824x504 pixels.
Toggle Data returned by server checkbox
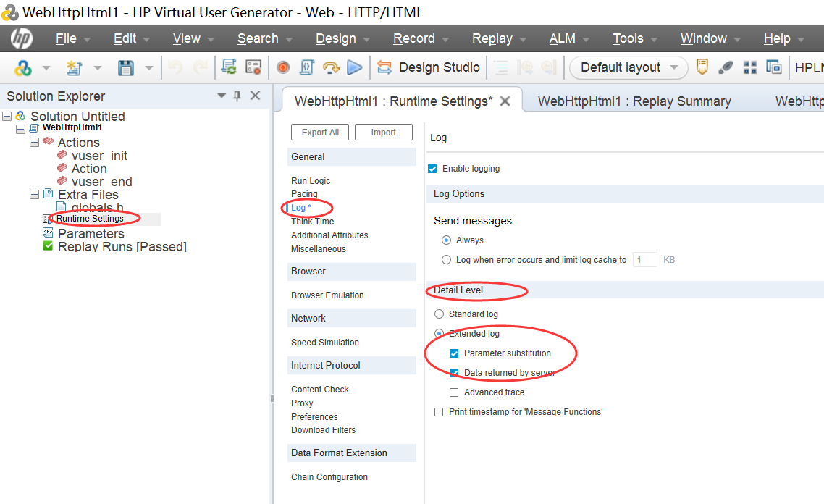pos(454,373)
